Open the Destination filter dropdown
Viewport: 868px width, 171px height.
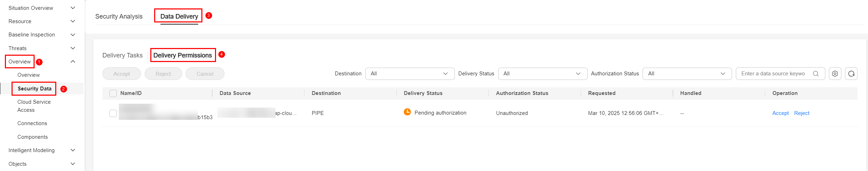(410, 74)
